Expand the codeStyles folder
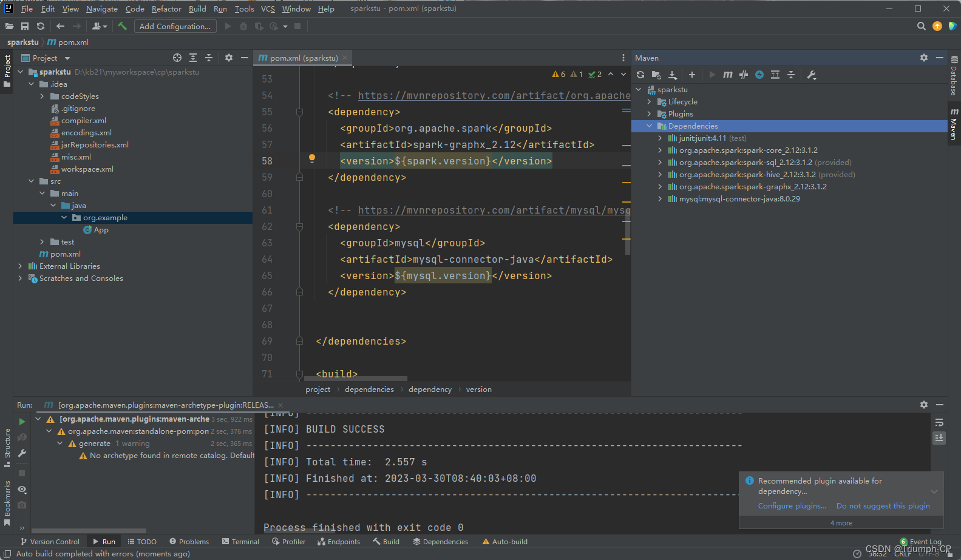The image size is (961, 560). pos(42,96)
